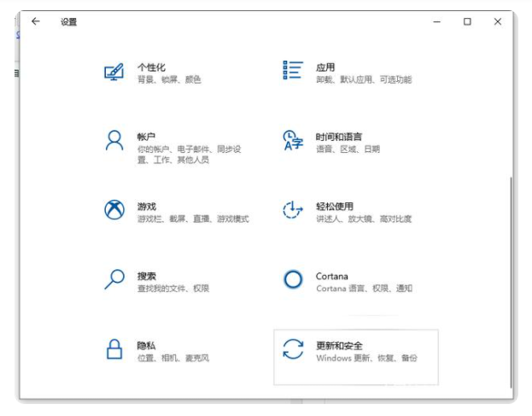
Task: Open the Gaming (游戏) Xbox icon
Action: pyautogui.click(x=114, y=210)
